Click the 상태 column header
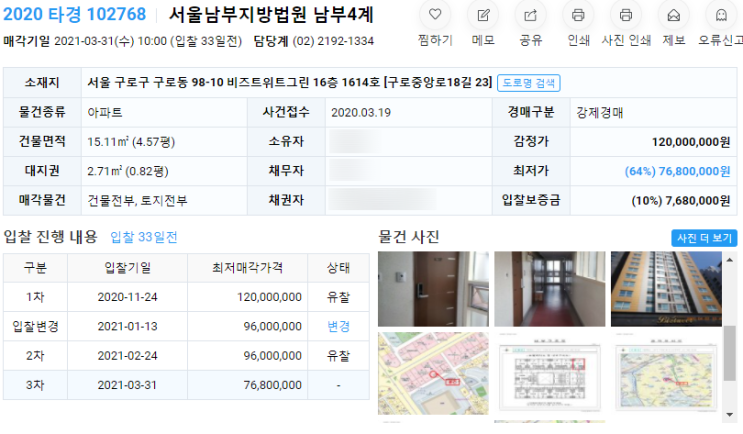 (338, 268)
